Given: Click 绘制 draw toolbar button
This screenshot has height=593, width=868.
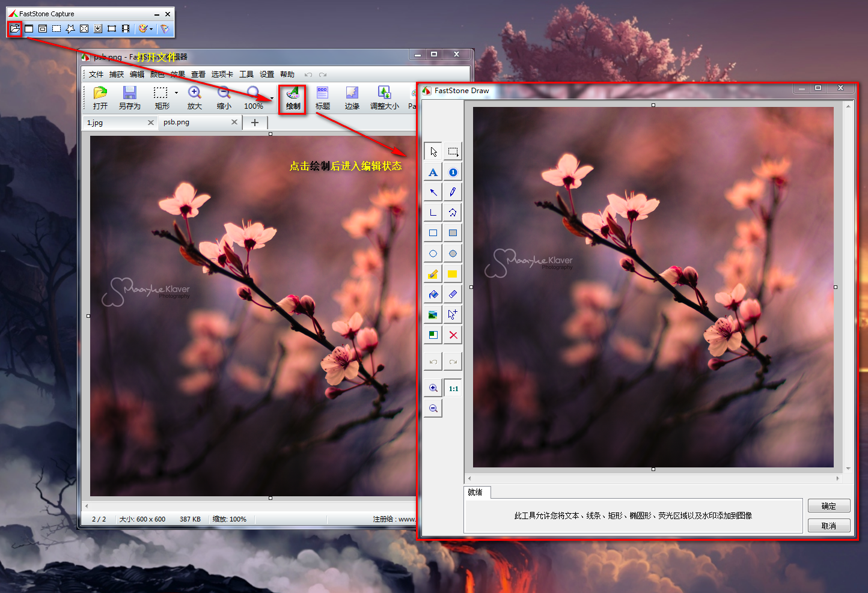Looking at the screenshot, I should (293, 99).
